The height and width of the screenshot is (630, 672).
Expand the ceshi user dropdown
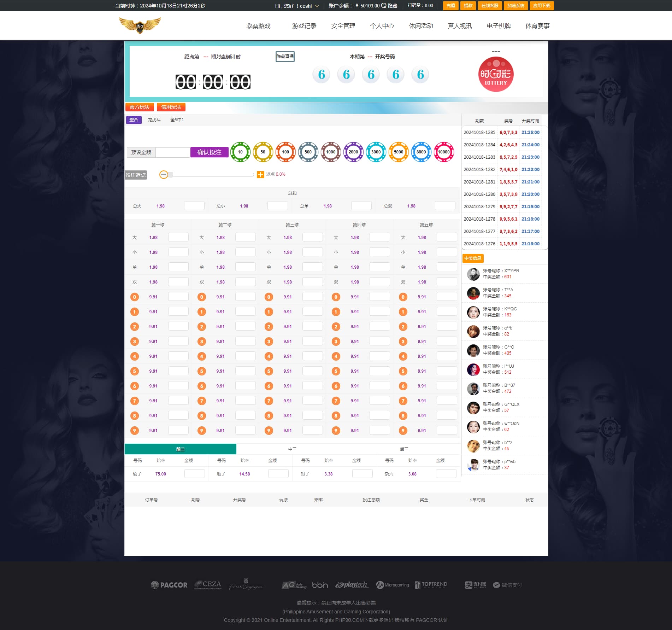[317, 6]
